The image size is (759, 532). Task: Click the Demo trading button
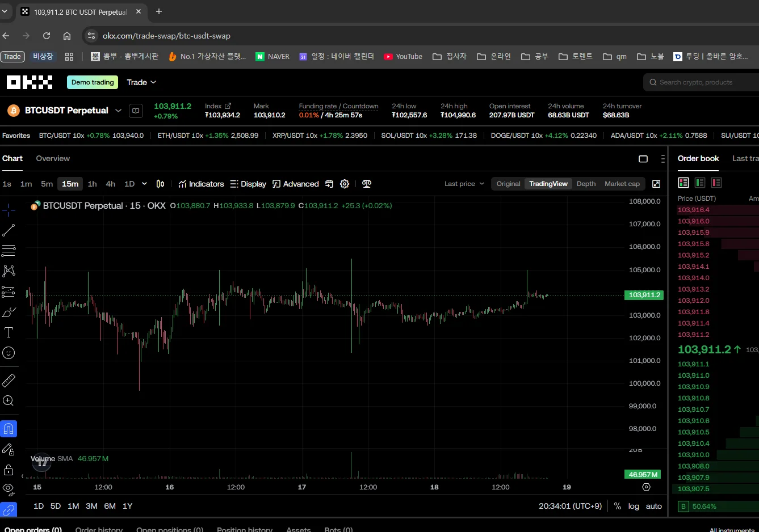click(x=93, y=82)
